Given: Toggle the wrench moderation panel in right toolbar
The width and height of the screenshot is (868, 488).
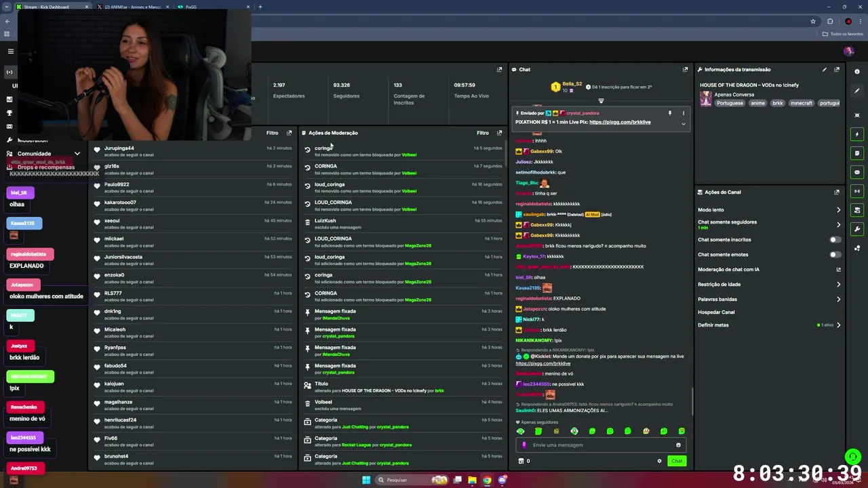Looking at the screenshot, I should click(857, 229).
